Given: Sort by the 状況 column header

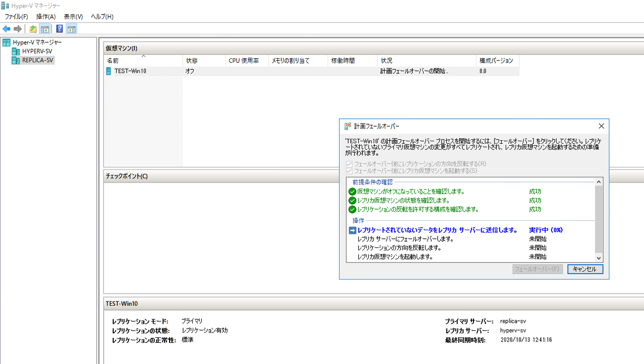Looking at the screenshot, I should coord(427,61).
